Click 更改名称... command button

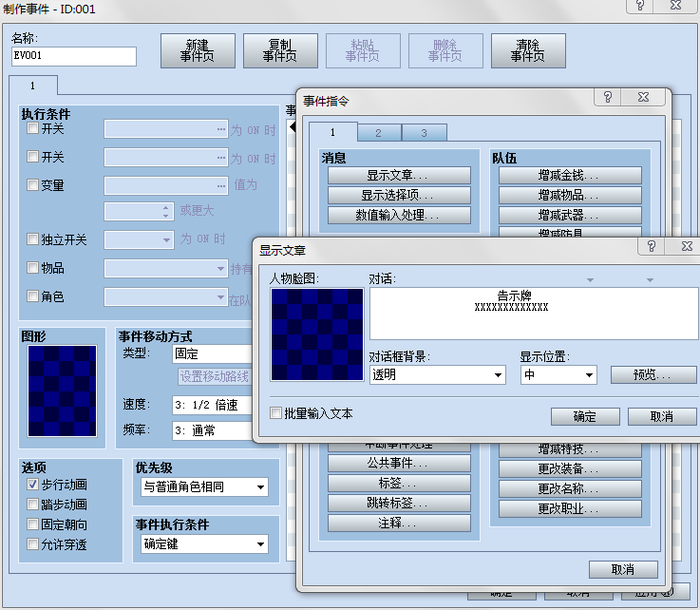[x=570, y=488]
